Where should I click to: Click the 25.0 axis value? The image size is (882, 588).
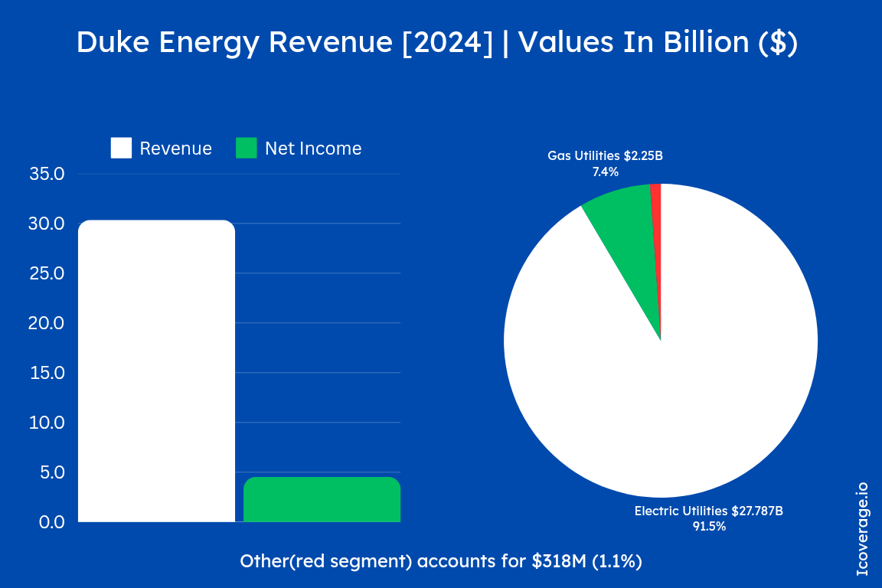pos(47,273)
